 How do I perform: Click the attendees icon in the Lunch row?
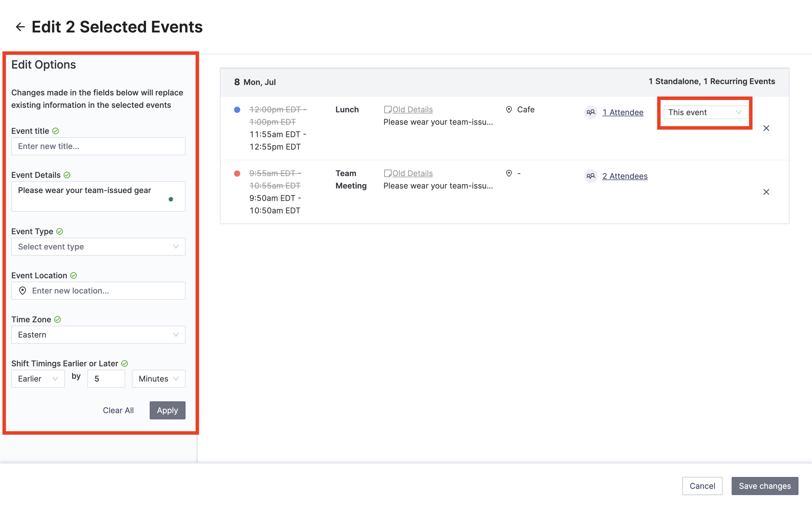[591, 112]
